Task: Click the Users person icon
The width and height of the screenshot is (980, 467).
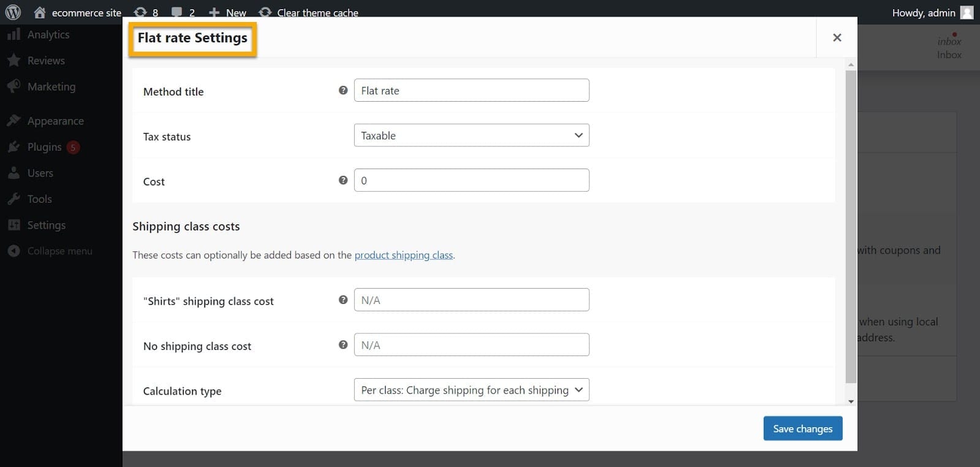Action: (x=13, y=173)
